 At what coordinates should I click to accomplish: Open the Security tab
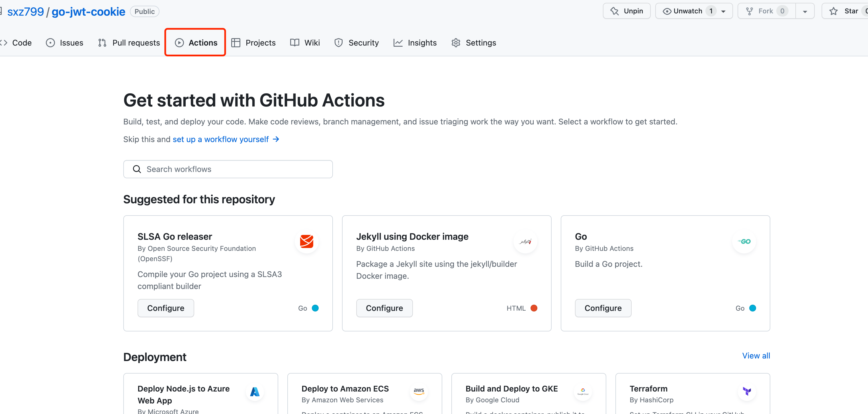point(357,43)
